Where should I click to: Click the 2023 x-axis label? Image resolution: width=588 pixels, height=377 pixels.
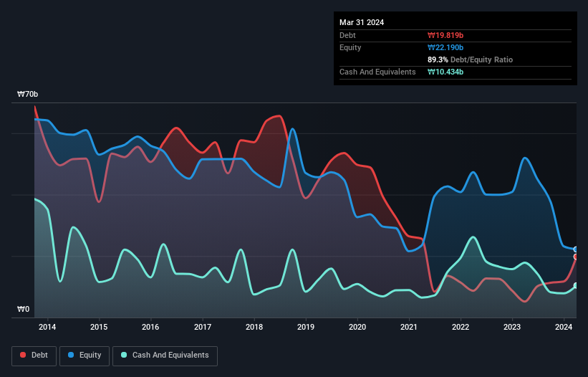[512, 327]
